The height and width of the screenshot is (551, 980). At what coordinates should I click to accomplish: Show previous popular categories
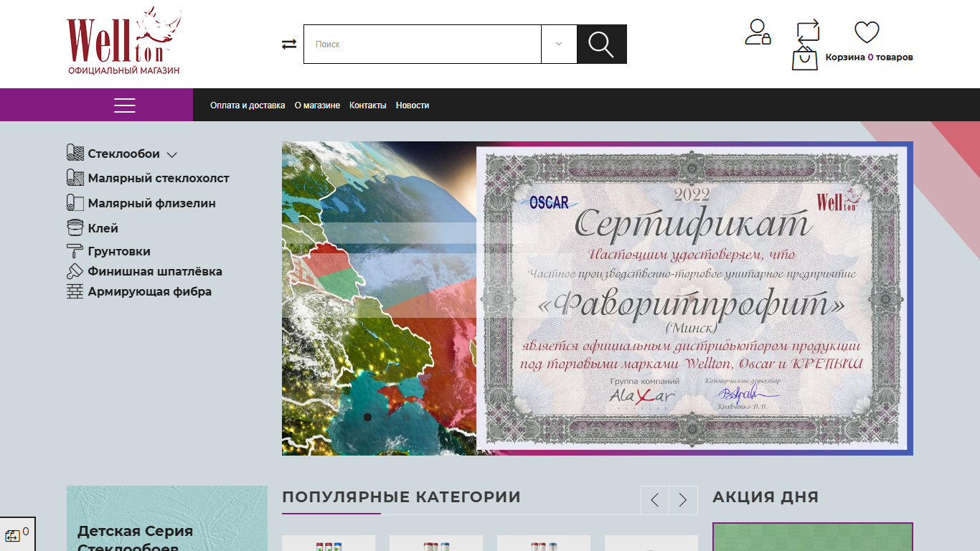[x=655, y=500]
